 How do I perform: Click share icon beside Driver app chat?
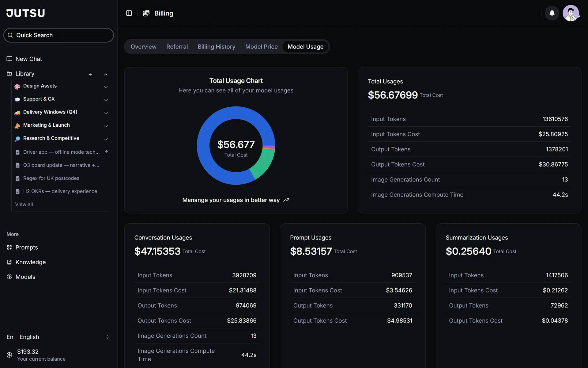pos(107,152)
